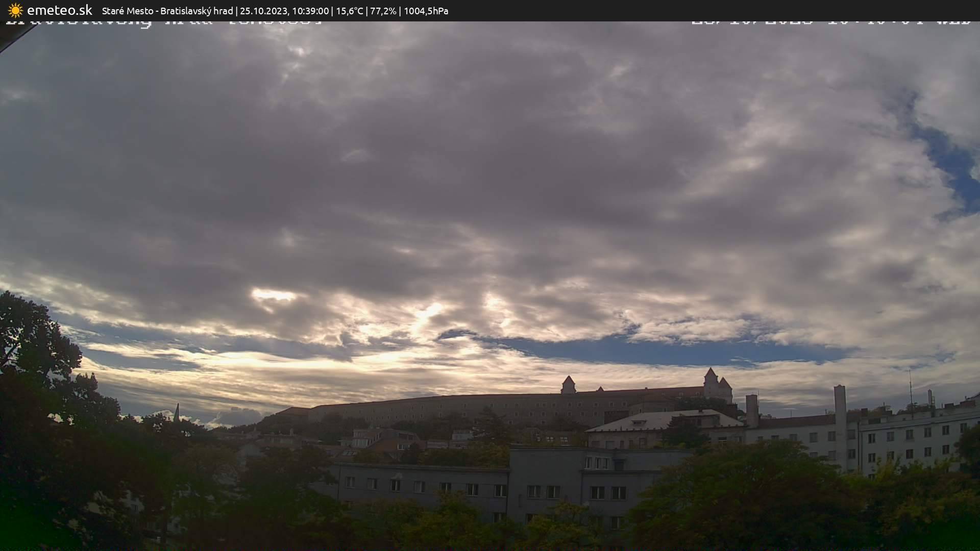Click the 10:39:00 time reading
The height and width of the screenshot is (551, 980).
[x=310, y=11]
